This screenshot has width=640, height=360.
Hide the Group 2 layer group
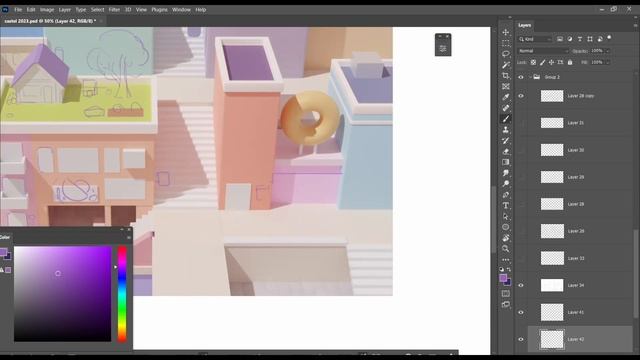(x=521, y=77)
